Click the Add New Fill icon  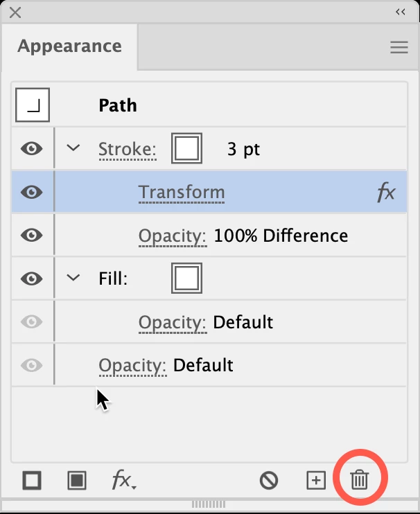pyautogui.click(x=77, y=481)
